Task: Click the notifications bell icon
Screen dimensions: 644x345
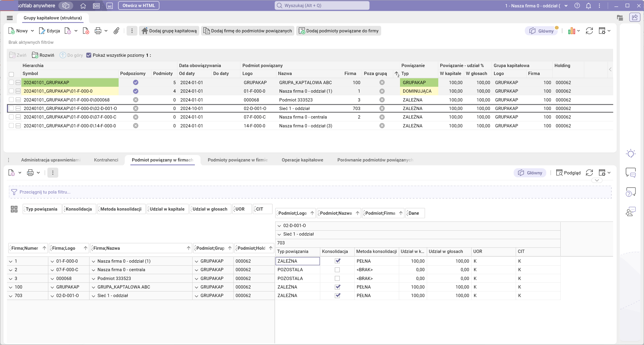Action: [588, 6]
